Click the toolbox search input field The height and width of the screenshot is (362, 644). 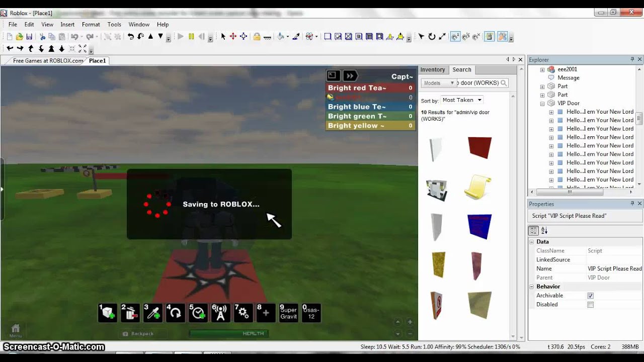[x=477, y=83]
